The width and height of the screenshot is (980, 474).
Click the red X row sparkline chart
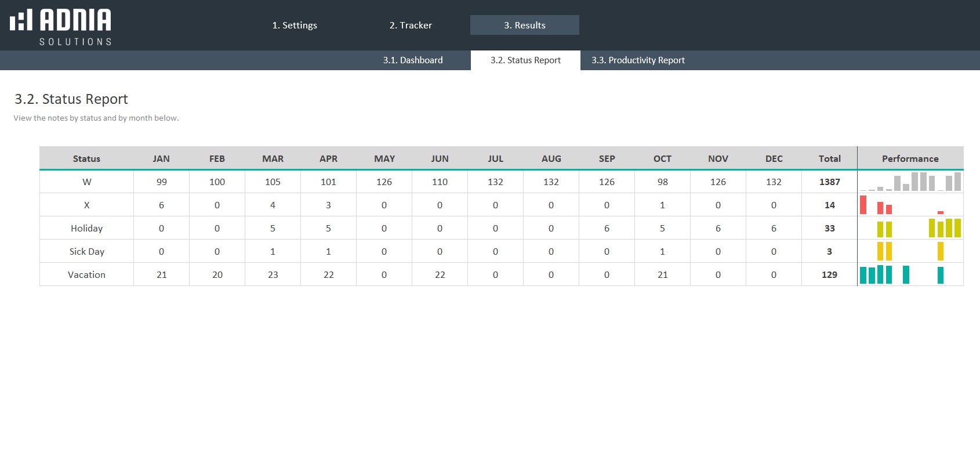(x=910, y=205)
